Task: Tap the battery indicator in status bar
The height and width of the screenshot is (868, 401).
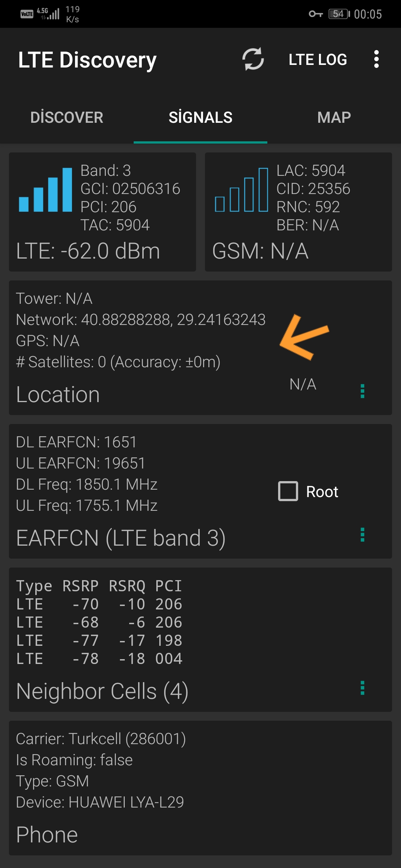Action: [x=339, y=14]
